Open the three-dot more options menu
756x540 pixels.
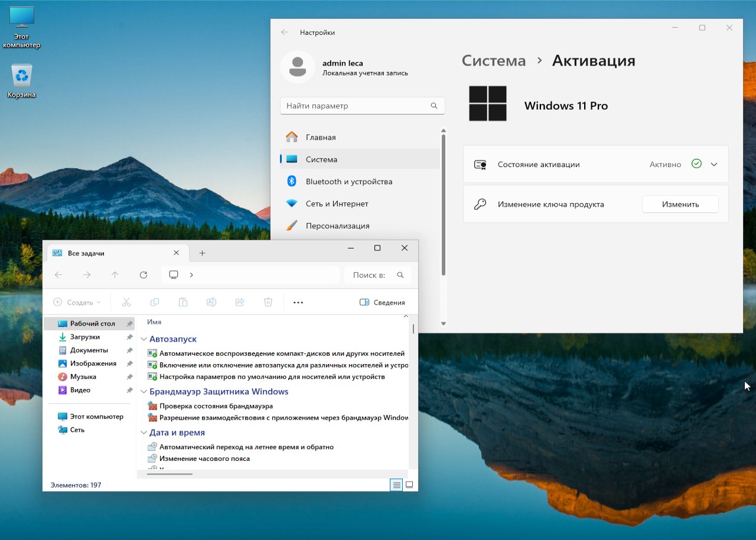point(298,302)
